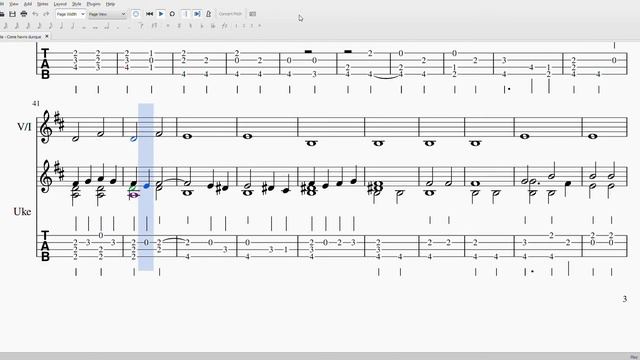Select the double whole note duration

point(95,27)
